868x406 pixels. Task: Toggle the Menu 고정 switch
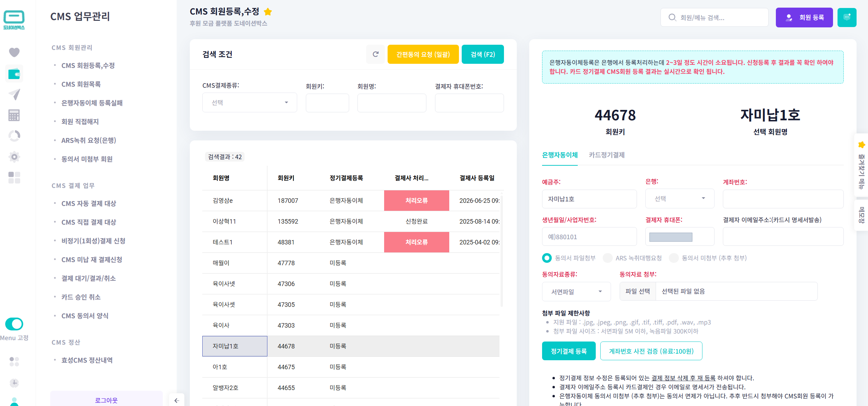(x=14, y=324)
